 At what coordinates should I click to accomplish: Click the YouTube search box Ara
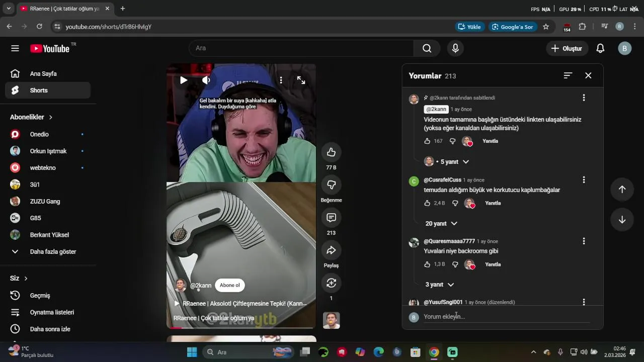pos(301,48)
